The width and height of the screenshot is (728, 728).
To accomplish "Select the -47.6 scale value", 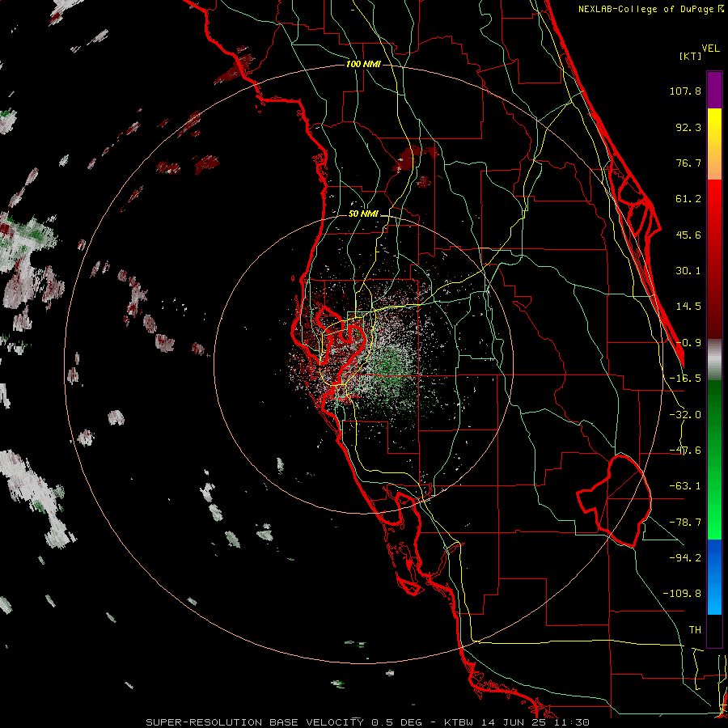I will (x=685, y=451).
